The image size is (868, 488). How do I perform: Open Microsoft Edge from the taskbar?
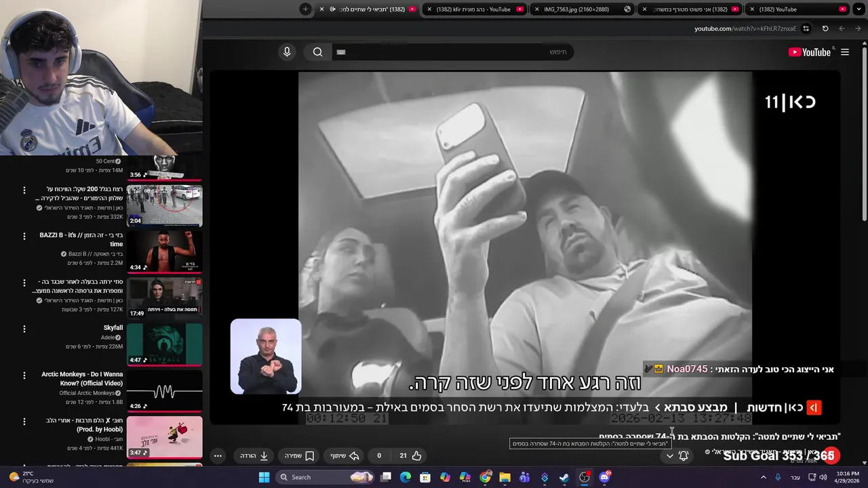point(406,477)
